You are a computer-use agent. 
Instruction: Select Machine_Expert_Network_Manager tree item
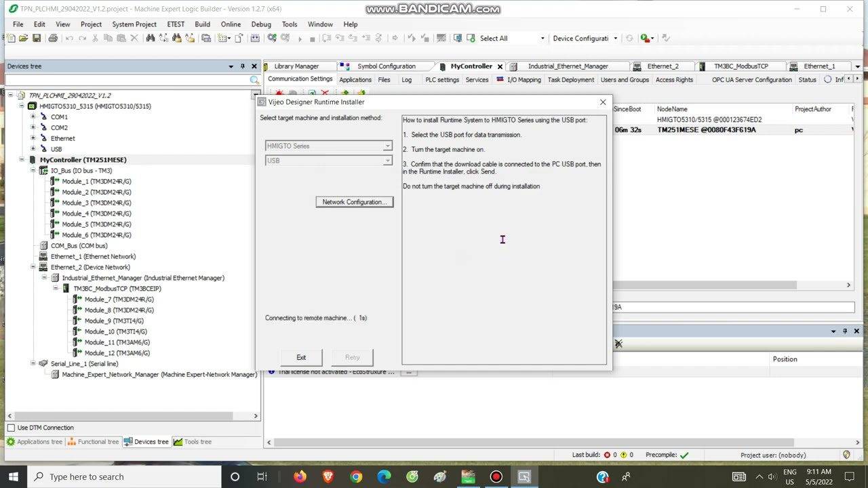(x=159, y=375)
